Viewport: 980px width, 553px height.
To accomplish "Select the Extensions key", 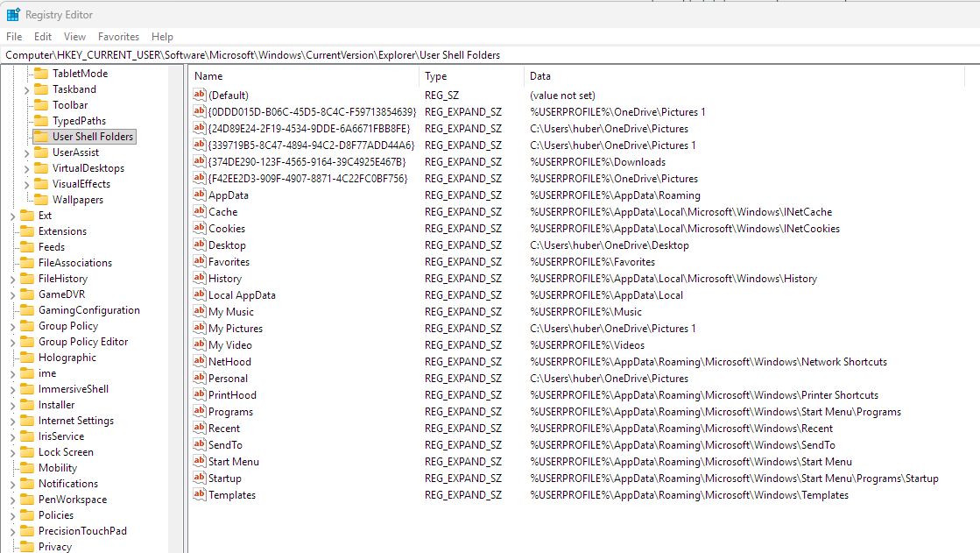I will [62, 230].
